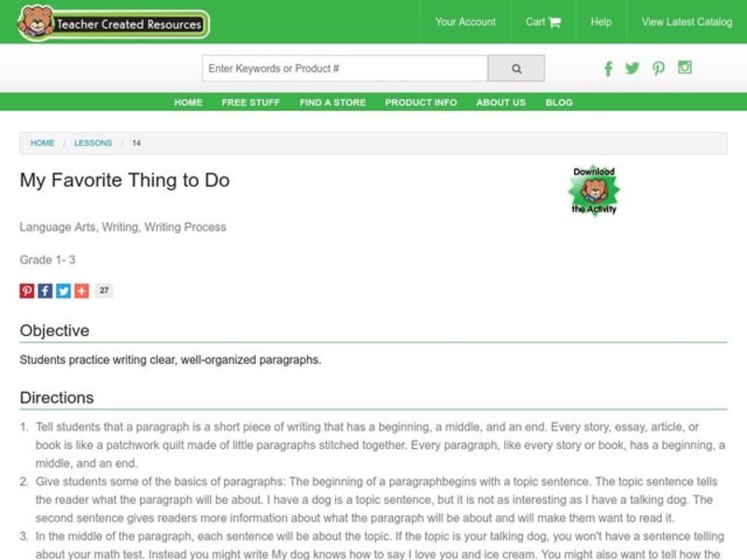The height and width of the screenshot is (560, 747).
Task: Visit the Facebook page icon
Action: 608,68
